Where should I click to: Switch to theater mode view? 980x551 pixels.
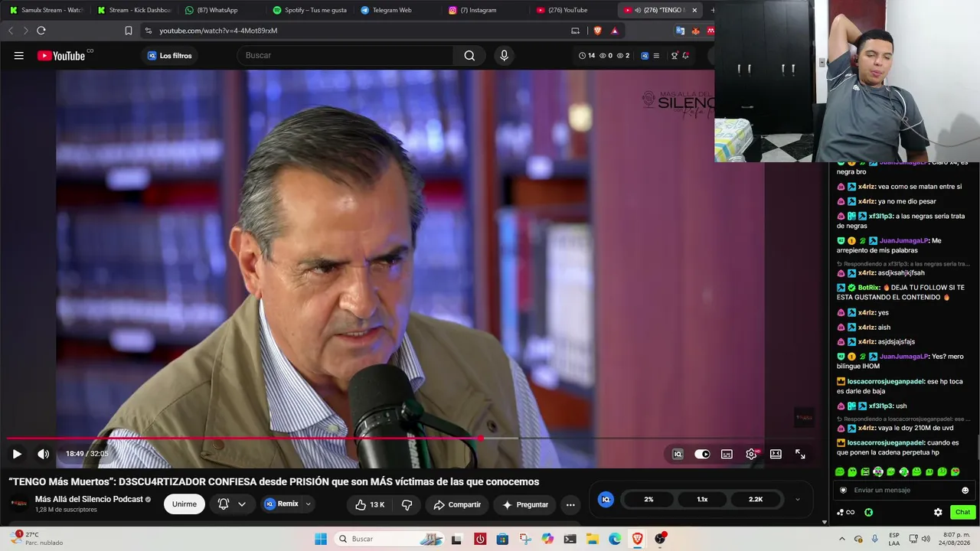[x=776, y=454]
